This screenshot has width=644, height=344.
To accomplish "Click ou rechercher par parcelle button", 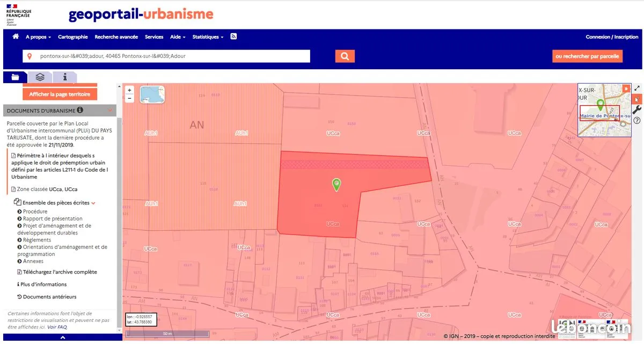I will point(587,56).
